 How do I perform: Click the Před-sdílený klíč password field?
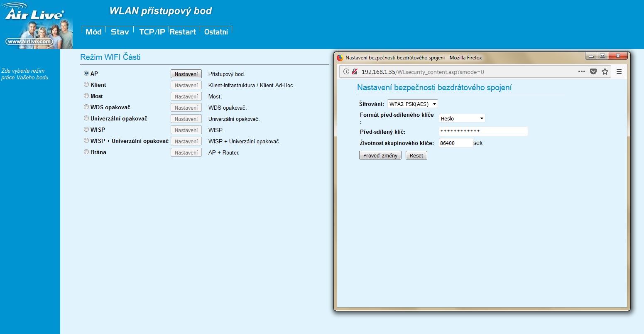click(483, 131)
